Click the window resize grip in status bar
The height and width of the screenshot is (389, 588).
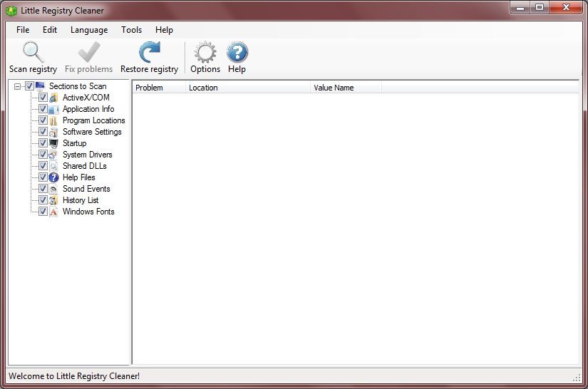(x=577, y=378)
